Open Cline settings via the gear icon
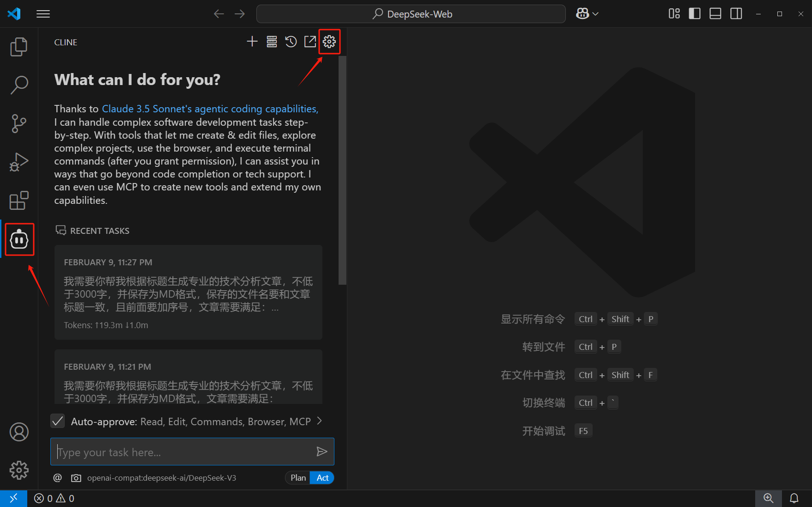This screenshot has width=812, height=507. coord(329,41)
